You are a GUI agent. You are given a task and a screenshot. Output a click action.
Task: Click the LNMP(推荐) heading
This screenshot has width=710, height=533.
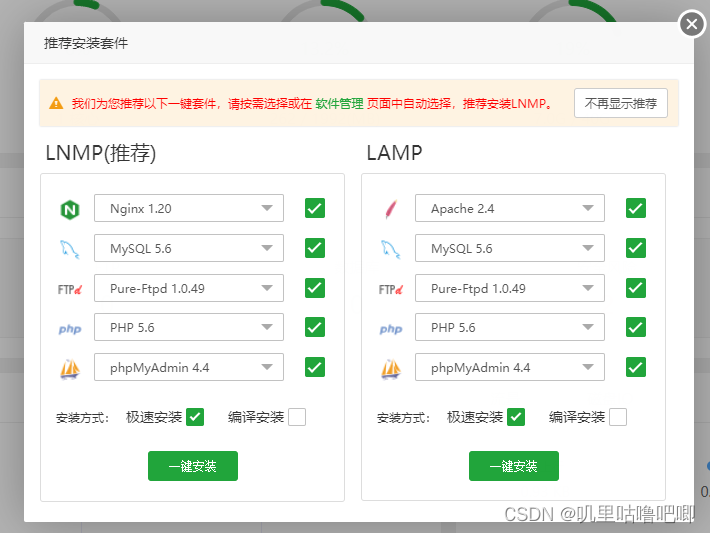click(x=101, y=153)
